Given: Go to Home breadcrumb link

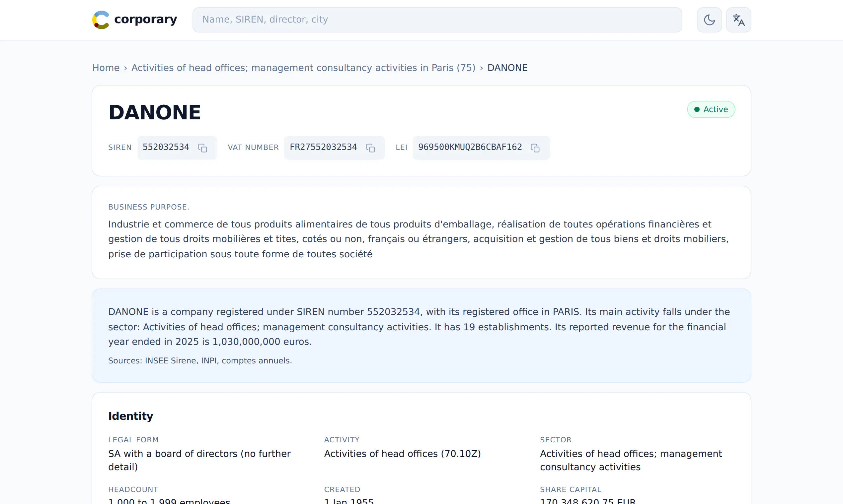Looking at the screenshot, I should click(x=106, y=68).
